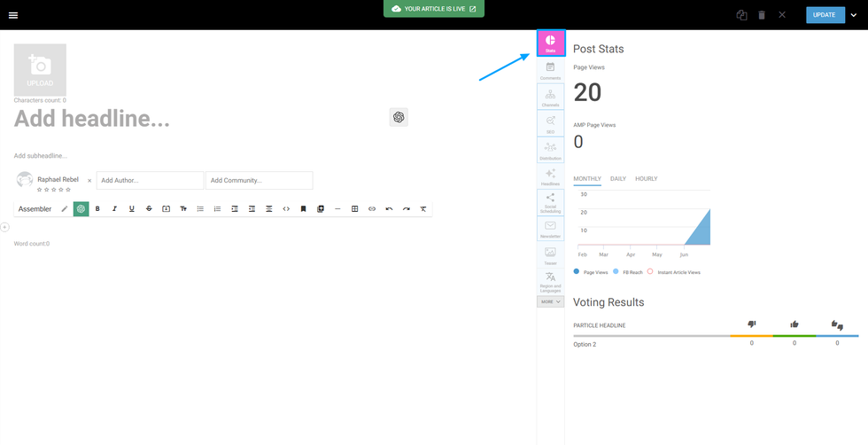Switch to the DAILY stats tab
This screenshot has height=445, width=868.
[x=617, y=179]
